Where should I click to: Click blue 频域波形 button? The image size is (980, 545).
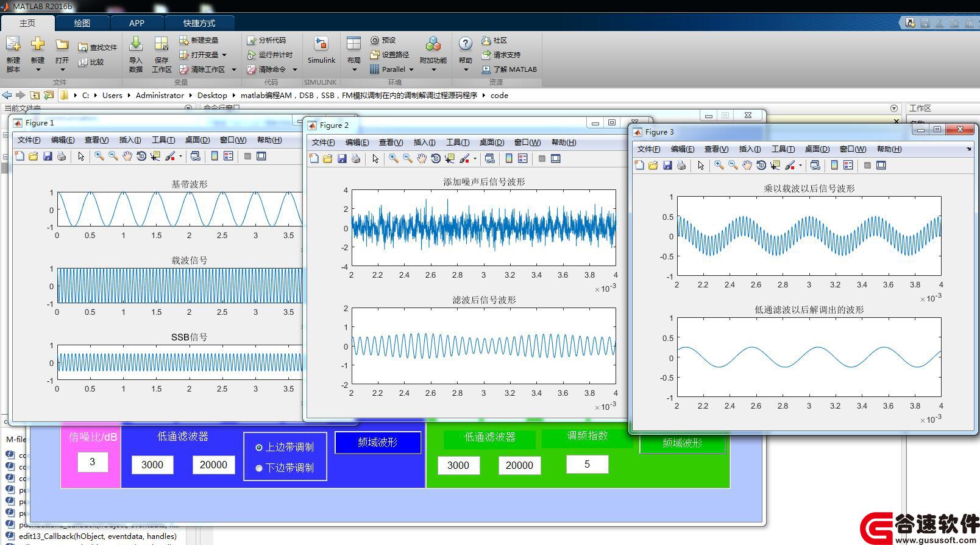(378, 443)
